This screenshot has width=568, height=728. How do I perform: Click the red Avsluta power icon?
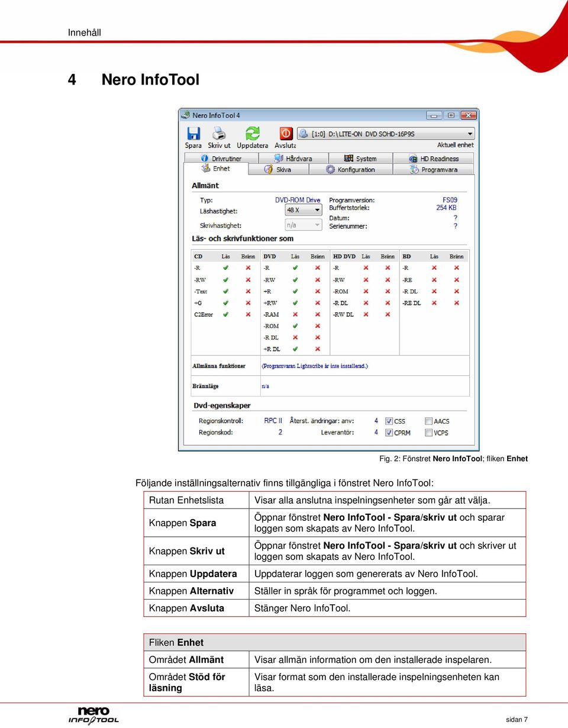[286, 133]
